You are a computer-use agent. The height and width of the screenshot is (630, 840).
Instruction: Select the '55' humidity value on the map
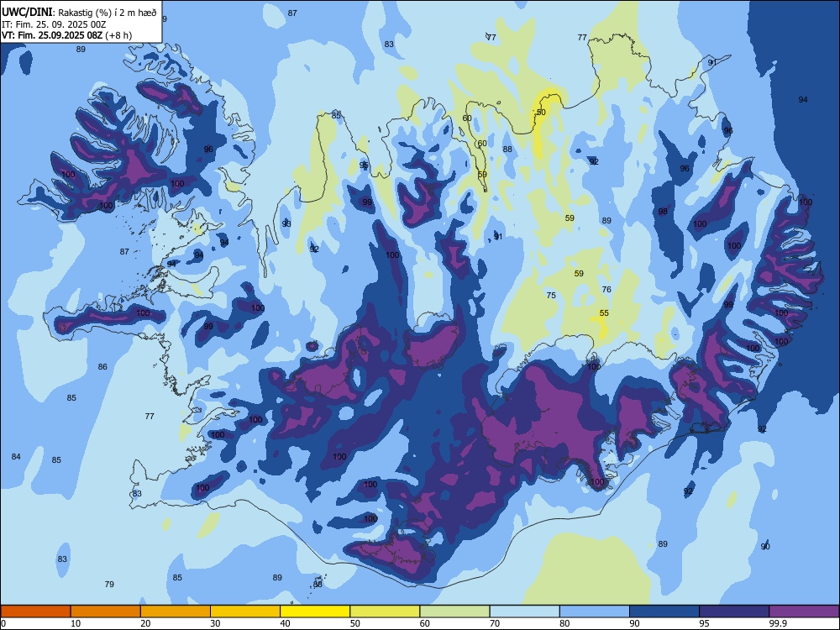point(604,312)
